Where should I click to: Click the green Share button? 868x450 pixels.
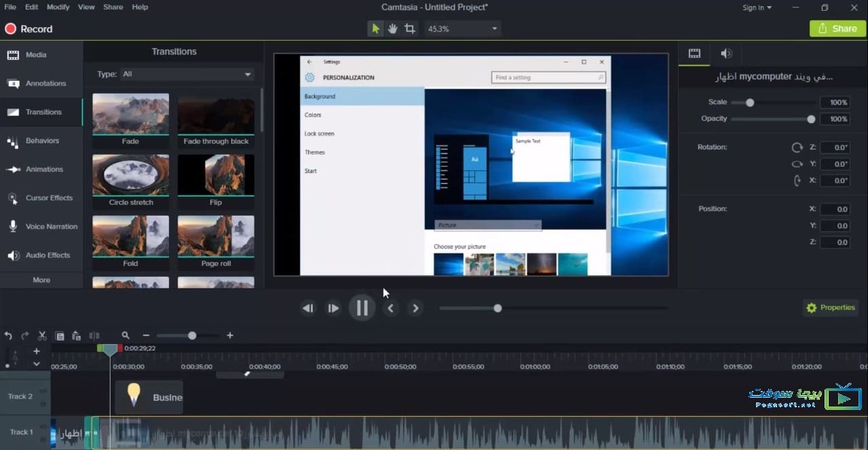click(837, 29)
